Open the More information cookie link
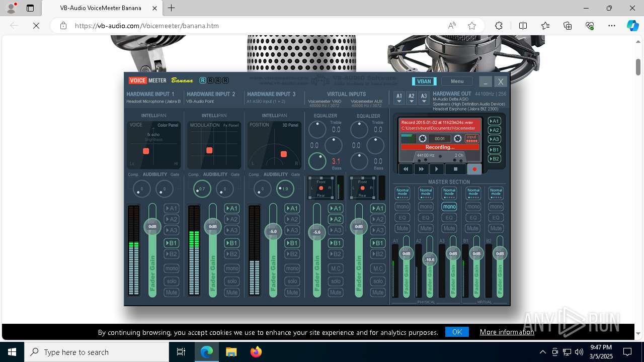 507,332
